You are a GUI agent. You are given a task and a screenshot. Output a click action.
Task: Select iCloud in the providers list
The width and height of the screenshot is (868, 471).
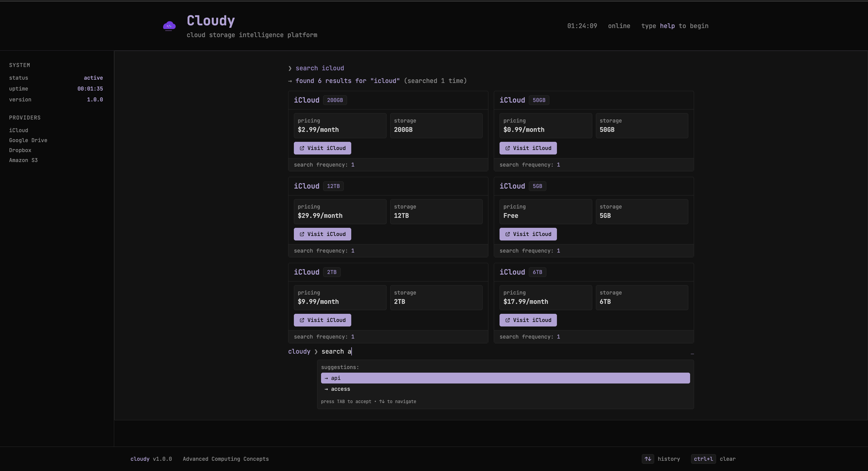(18, 130)
